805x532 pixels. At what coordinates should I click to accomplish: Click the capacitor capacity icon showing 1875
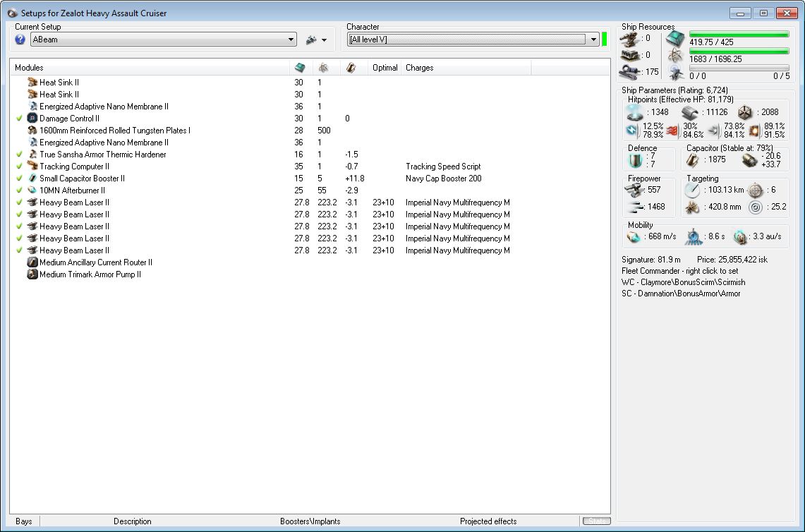point(693,160)
